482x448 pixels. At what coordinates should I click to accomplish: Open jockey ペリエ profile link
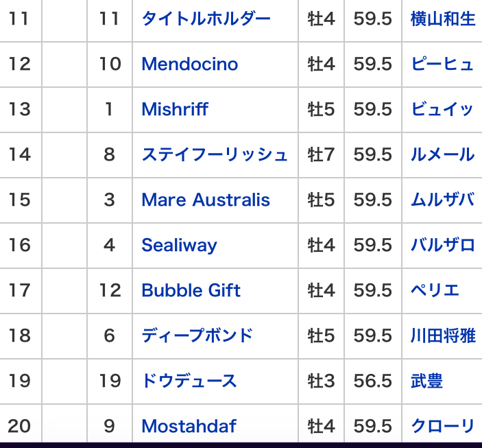click(435, 290)
